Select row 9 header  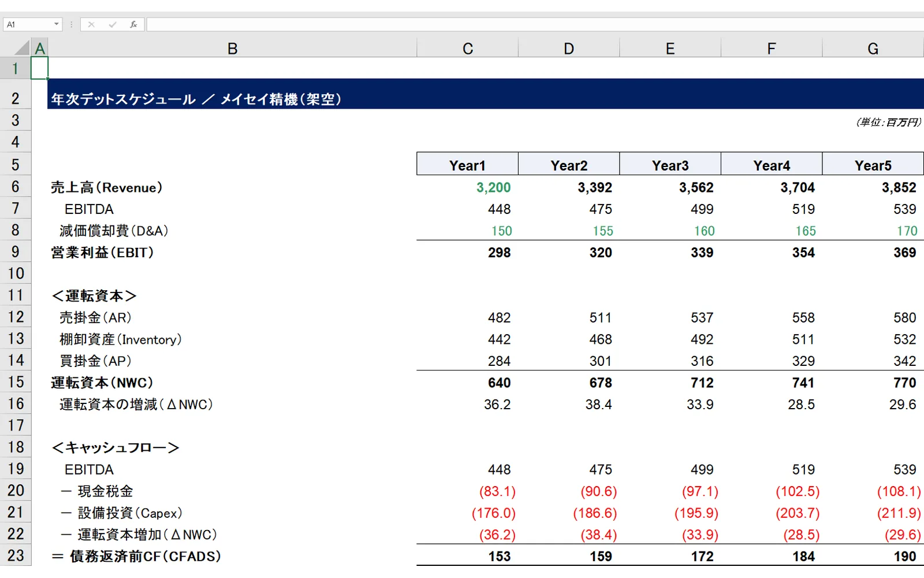tap(16, 252)
